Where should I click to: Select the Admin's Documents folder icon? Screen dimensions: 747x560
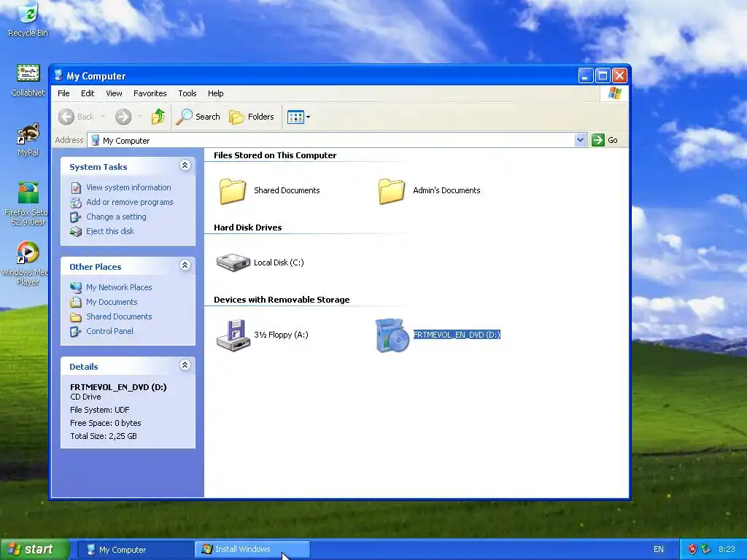point(392,191)
